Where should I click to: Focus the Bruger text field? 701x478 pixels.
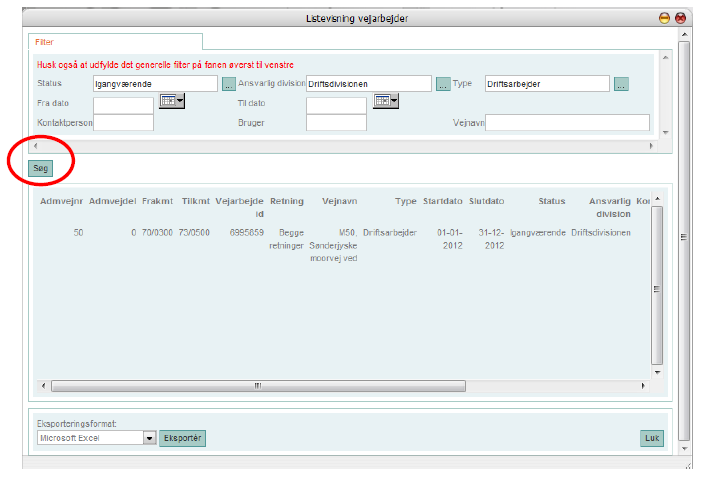[336, 123]
